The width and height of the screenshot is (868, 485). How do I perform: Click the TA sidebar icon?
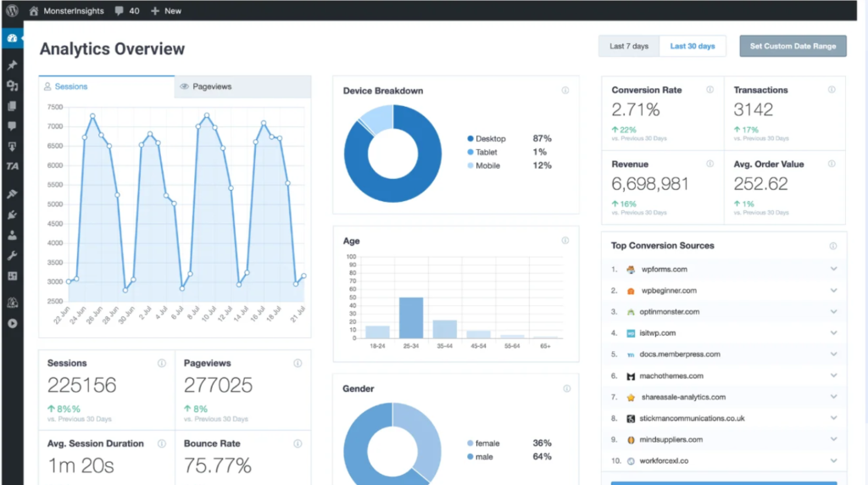(x=12, y=166)
